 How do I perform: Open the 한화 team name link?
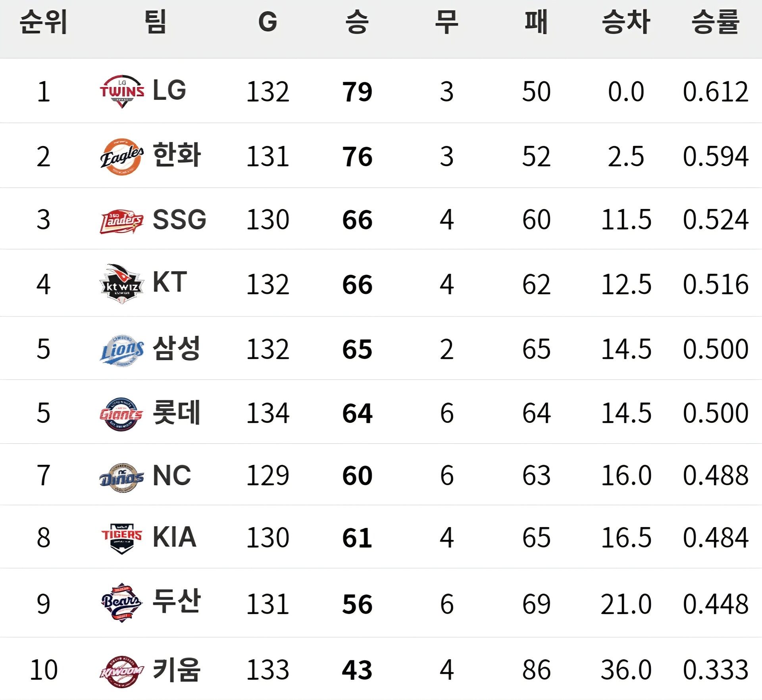click(177, 155)
